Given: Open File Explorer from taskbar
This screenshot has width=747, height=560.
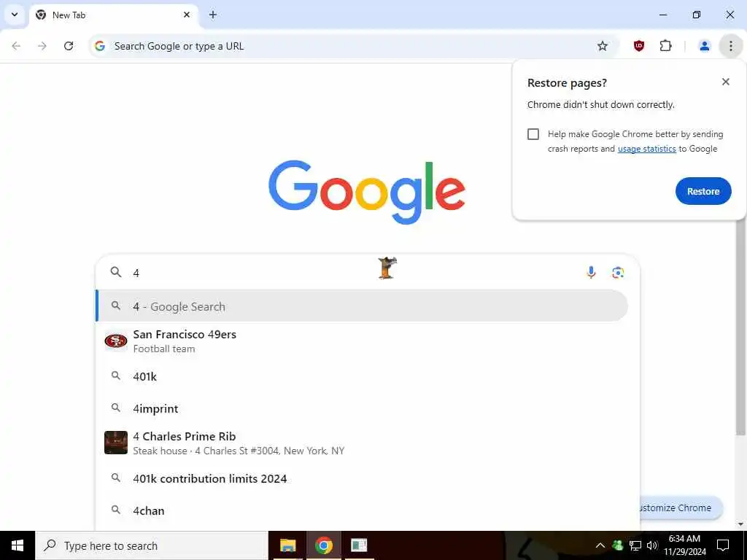Looking at the screenshot, I should click(x=287, y=545).
